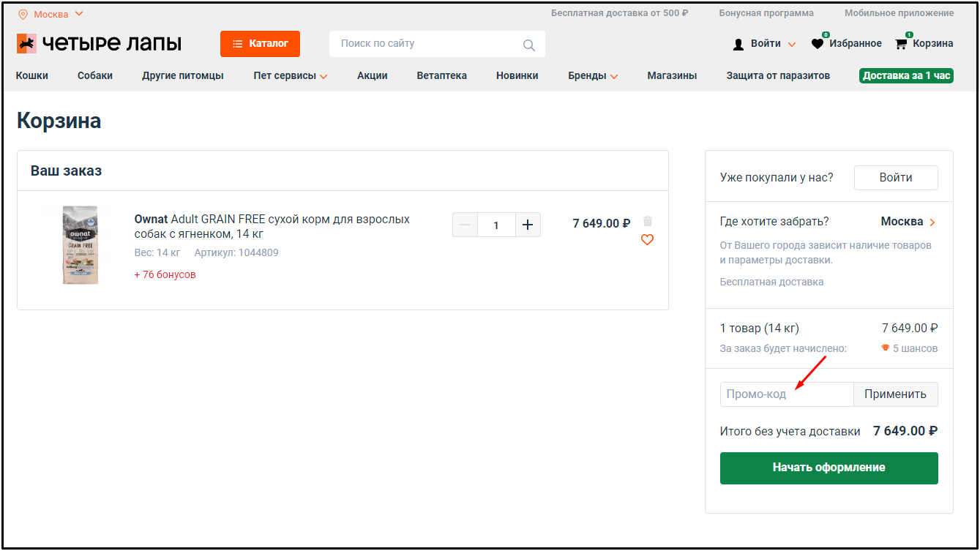Viewport: 980px width, 551px height.
Task: Click the user profile icon beside Войти
Action: click(738, 44)
